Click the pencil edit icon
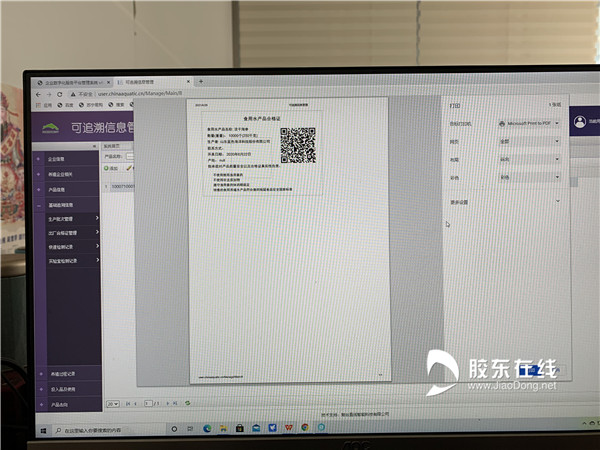The width and height of the screenshot is (600, 450). pyautogui.click(x=129, y=168)
